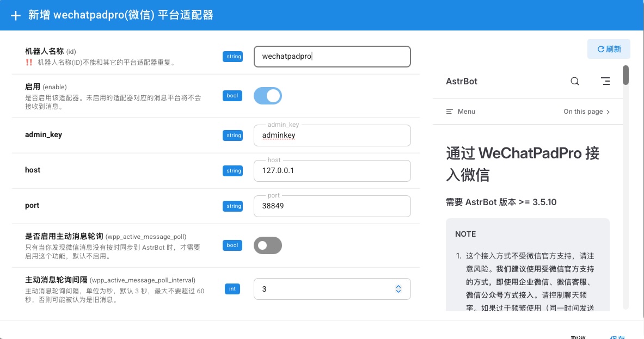
Task: Click the port row label
Action: point(32,206)
